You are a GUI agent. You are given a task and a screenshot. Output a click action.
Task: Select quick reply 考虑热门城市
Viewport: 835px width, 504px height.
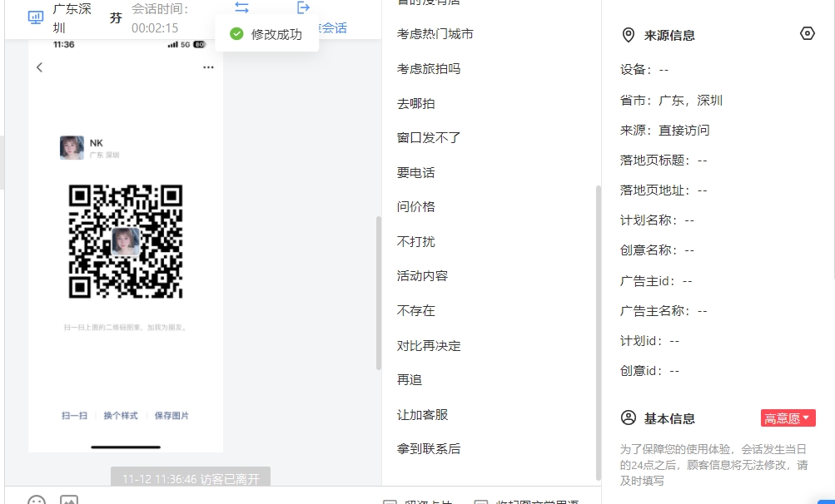pos(435,34)
